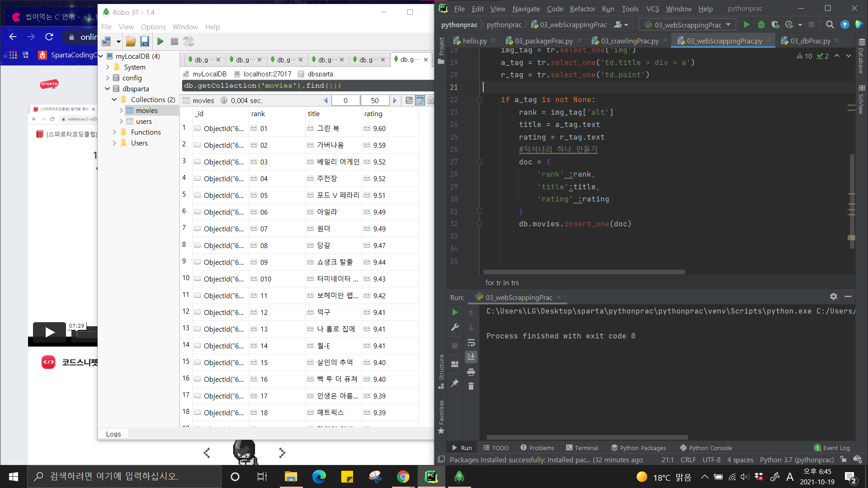Click the editor horizontal scrollbar
Viewport: 868px width, 488px height.
[583, 272]
